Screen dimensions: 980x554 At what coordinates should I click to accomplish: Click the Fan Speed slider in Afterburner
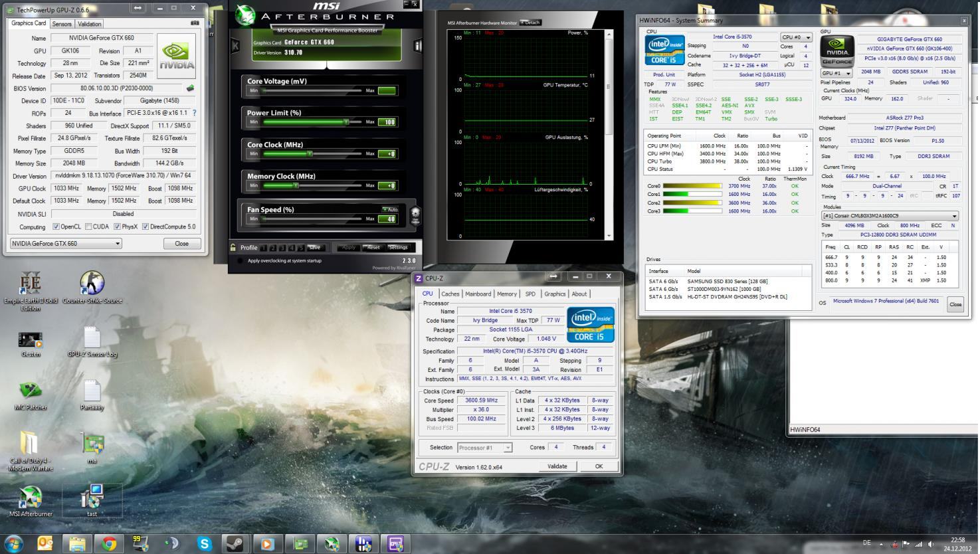click(x=312, y=219)
